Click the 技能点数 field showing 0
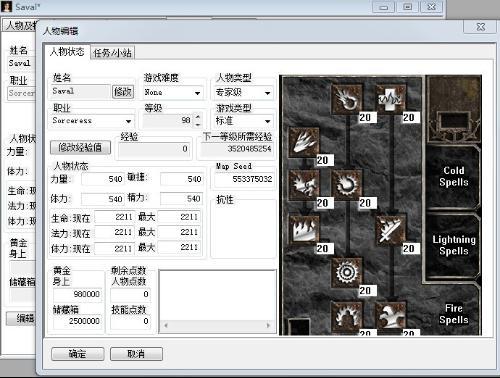 point(131,321)
